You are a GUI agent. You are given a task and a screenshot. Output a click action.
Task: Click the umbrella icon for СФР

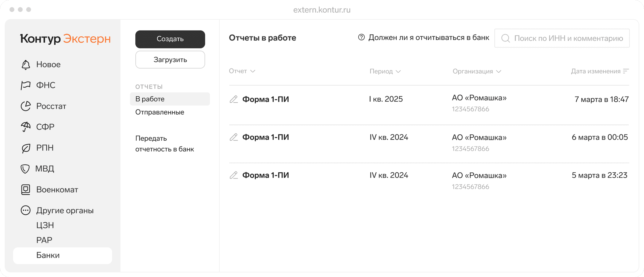[x=26, y=127]
